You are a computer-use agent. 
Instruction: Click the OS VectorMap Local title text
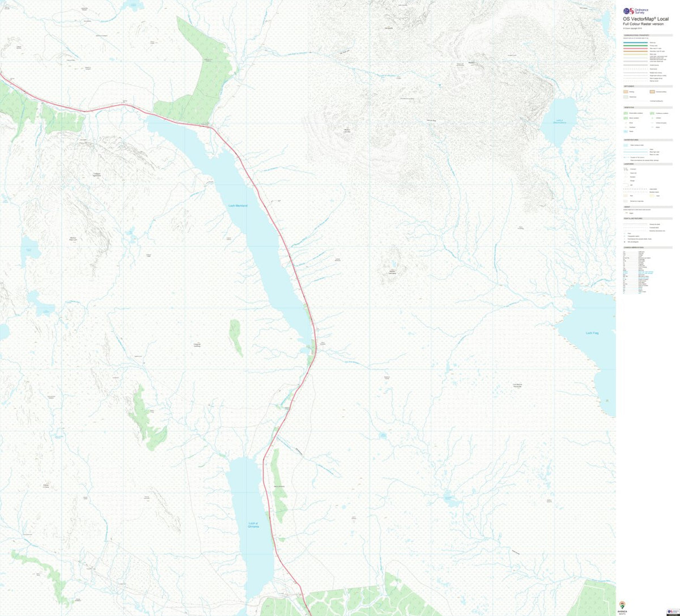click(646, 19)
